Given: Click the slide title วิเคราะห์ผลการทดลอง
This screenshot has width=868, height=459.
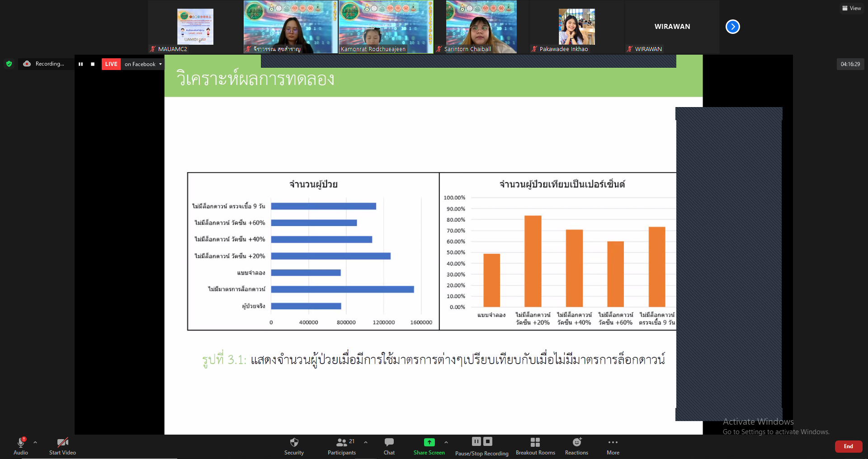Looking at the screenshot, I should coord(255,79).
